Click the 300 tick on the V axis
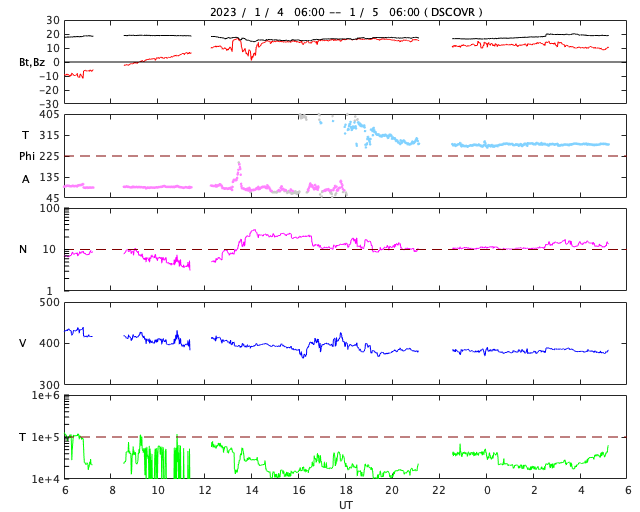Viewport: 640px width, 512px height. (x=49, y=385)
